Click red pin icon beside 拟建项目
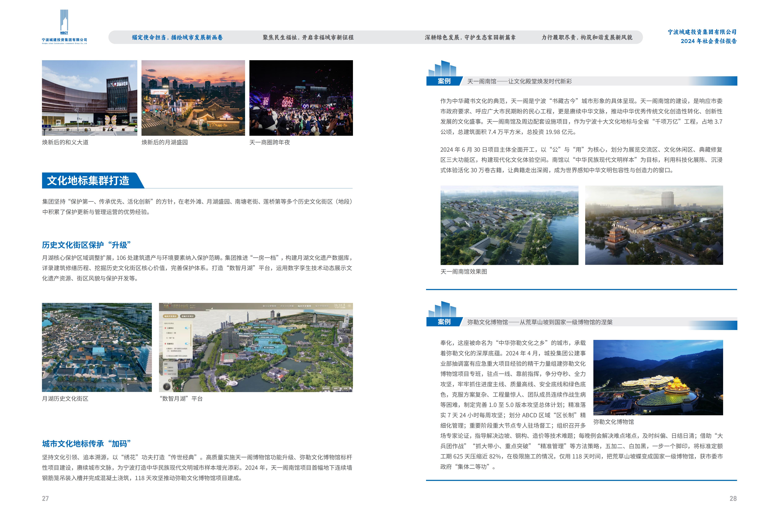Image resolution: width=779 pixels, height=532 pixels. [165, 344]
